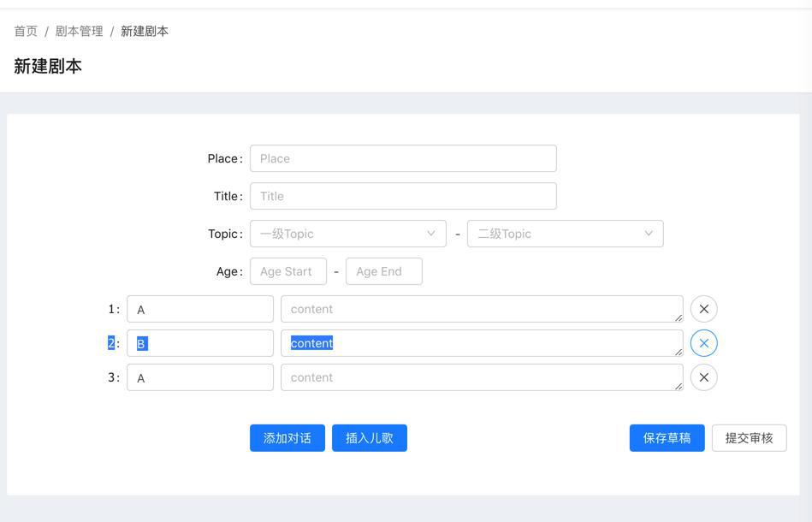Submit for review via 提交审核

[749, 438]
